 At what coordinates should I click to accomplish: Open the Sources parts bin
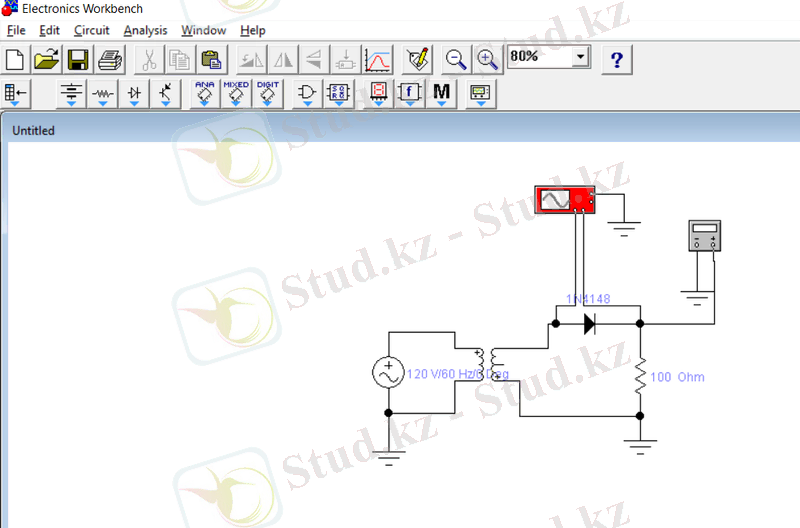pyautogui.click(x=71, y=94)
